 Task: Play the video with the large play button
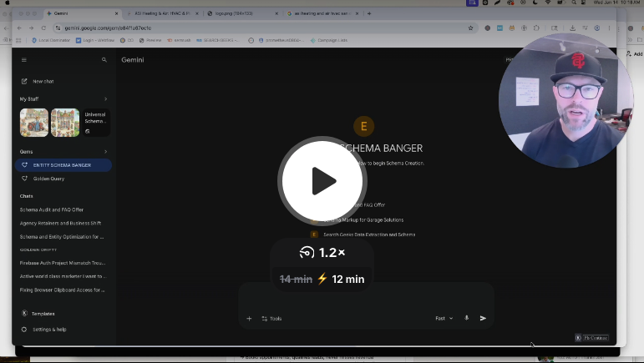322,181
